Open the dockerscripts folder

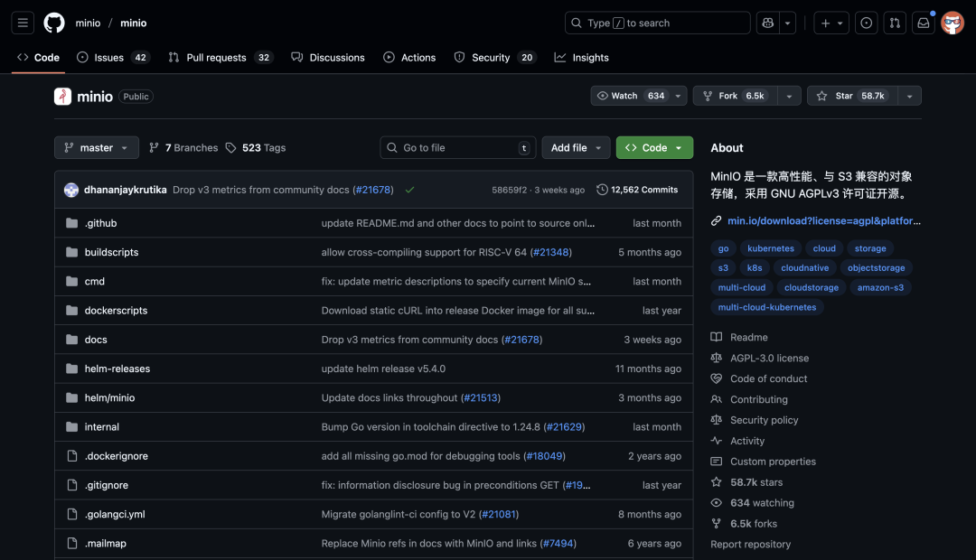point(116,311)
